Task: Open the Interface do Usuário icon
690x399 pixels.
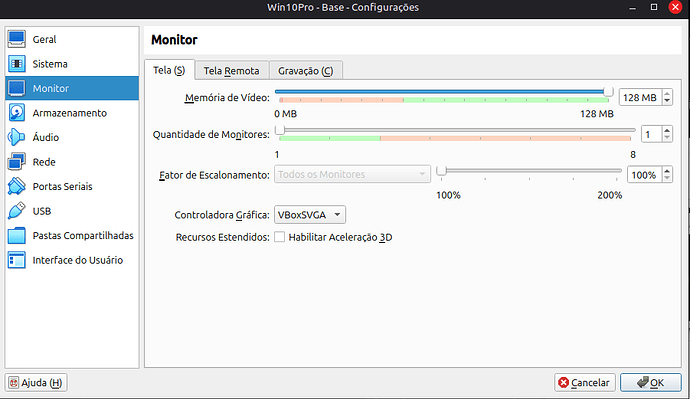Action: coord(16,260)
